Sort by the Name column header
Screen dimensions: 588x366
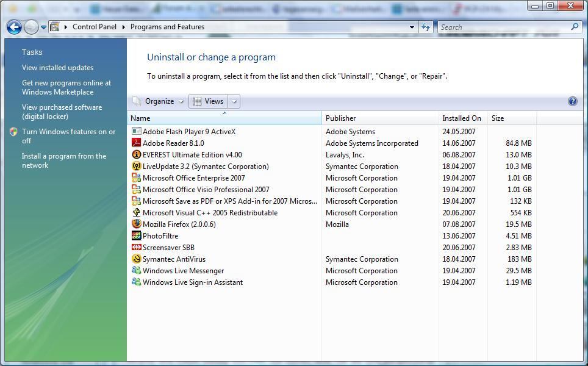224,118
